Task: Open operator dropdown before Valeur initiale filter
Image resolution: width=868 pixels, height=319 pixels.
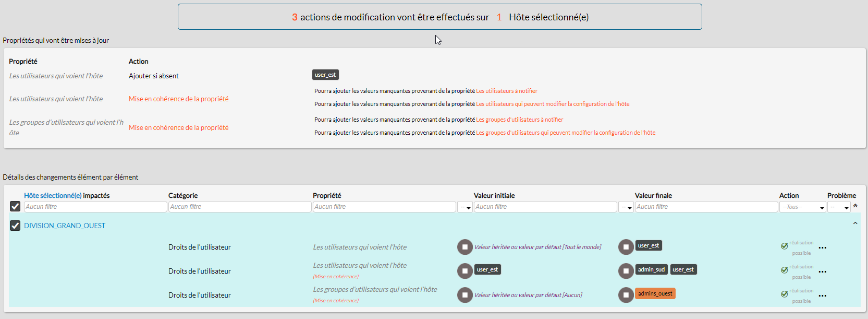Action: (465, 207)
